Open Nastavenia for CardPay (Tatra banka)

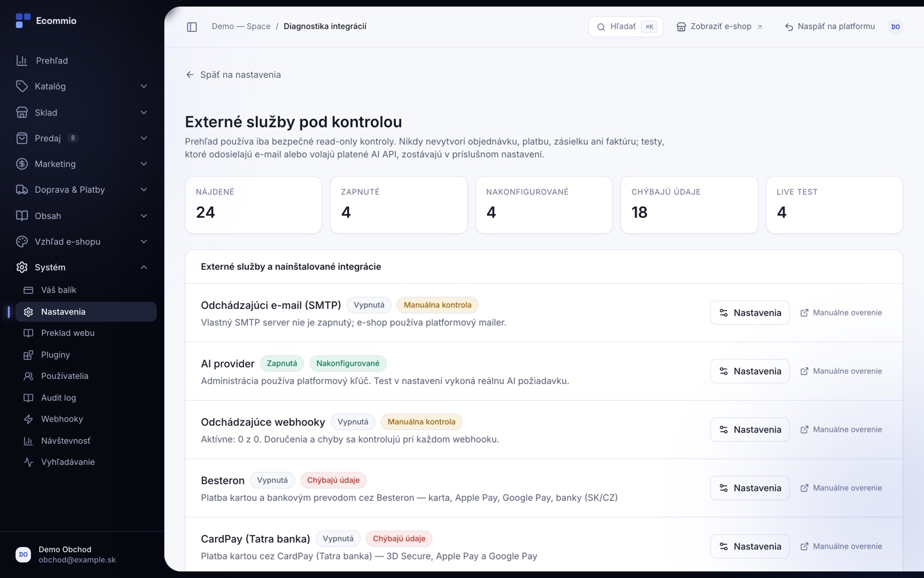(749, 547)
